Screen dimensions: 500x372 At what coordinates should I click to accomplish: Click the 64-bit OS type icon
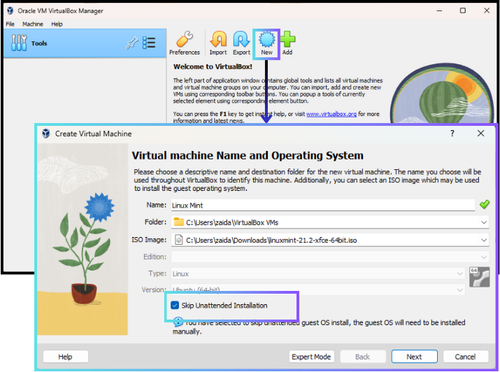[479, 277]
